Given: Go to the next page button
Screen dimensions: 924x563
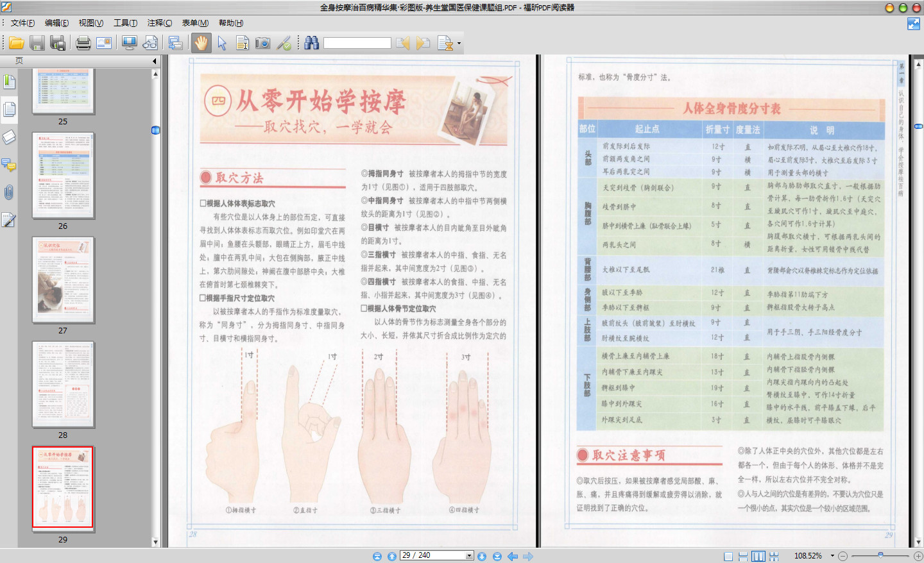Looking at the screenshot, I should point(482,556).
